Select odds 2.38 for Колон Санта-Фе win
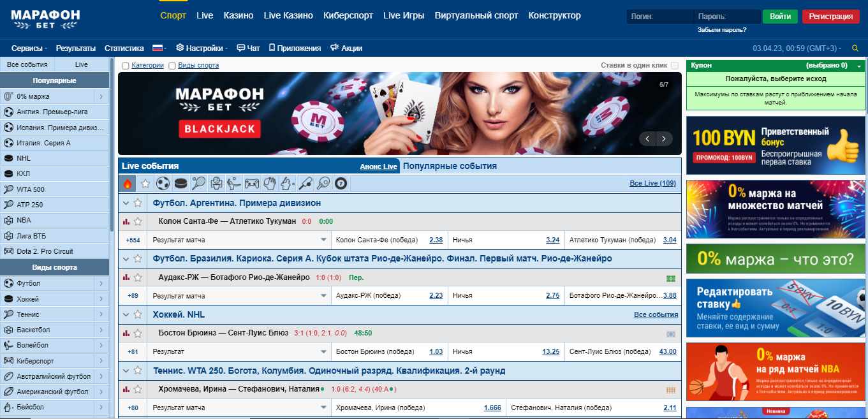Image resolution: width=868 pixels, height=419 pixels. tap(436, 240)
